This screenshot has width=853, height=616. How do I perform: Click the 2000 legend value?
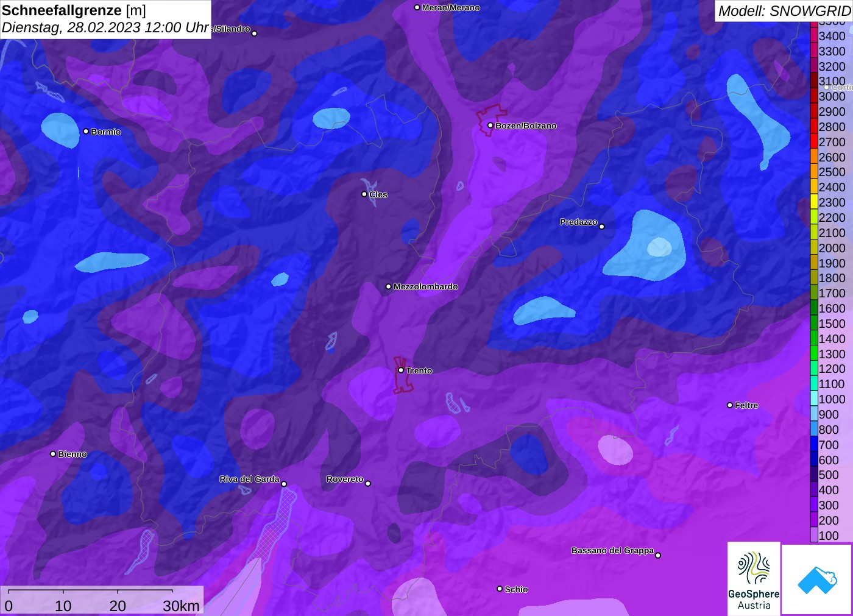[x=832, y=248]
